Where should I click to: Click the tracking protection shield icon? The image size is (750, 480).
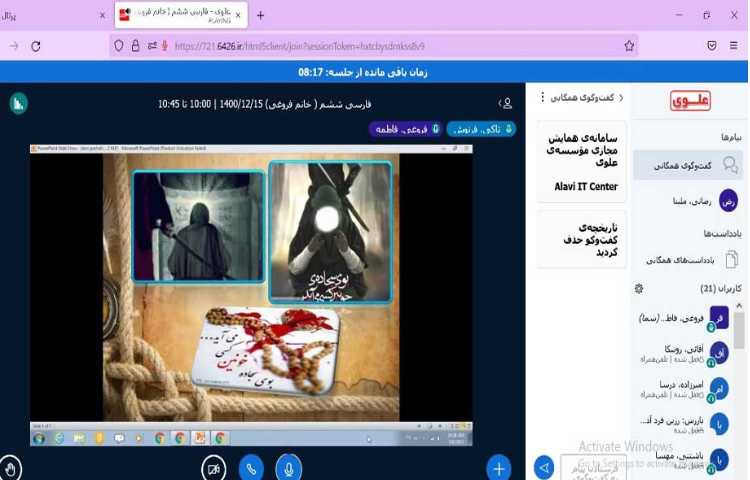coord(119,46)
